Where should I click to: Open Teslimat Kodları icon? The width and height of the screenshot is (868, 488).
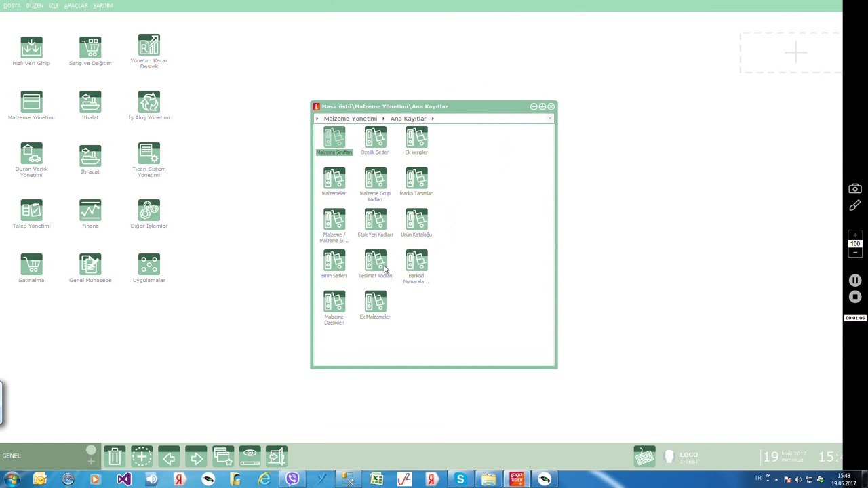(375, 266)
